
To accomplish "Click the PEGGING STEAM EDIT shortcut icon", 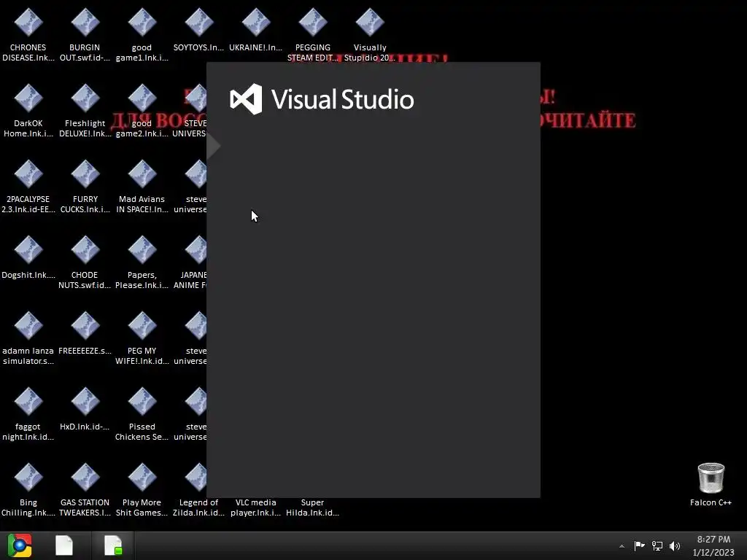I will pos(313,35).
